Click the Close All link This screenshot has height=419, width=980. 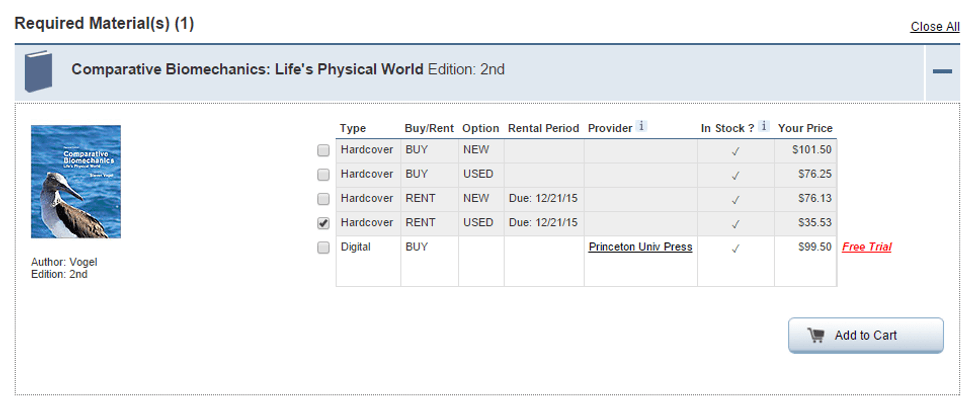point(934,27)
